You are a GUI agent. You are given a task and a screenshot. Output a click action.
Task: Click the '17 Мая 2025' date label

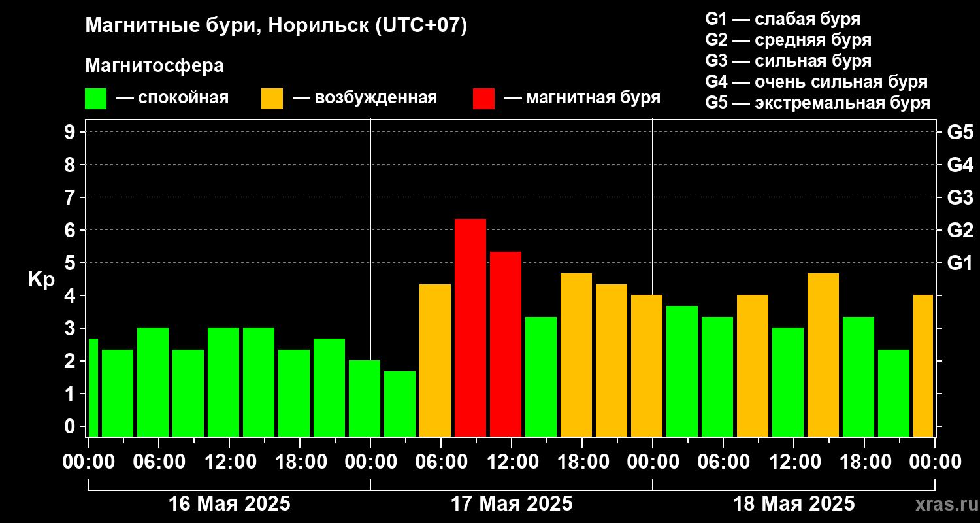coord(512,504)
